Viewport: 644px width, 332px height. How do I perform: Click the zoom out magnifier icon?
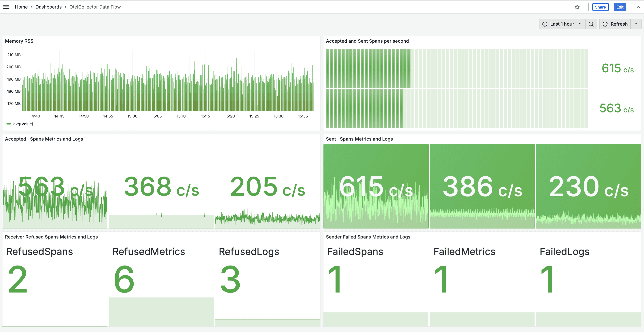[591, 24]
